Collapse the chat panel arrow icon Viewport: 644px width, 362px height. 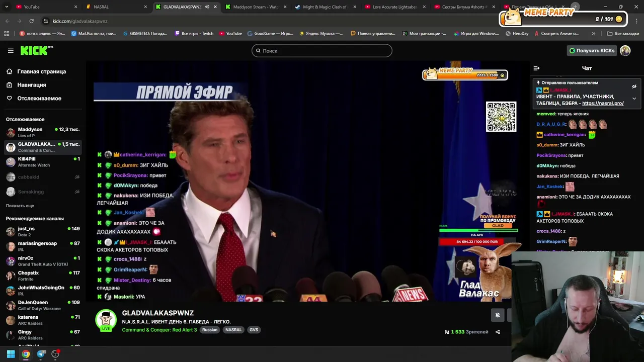point(536,68)
